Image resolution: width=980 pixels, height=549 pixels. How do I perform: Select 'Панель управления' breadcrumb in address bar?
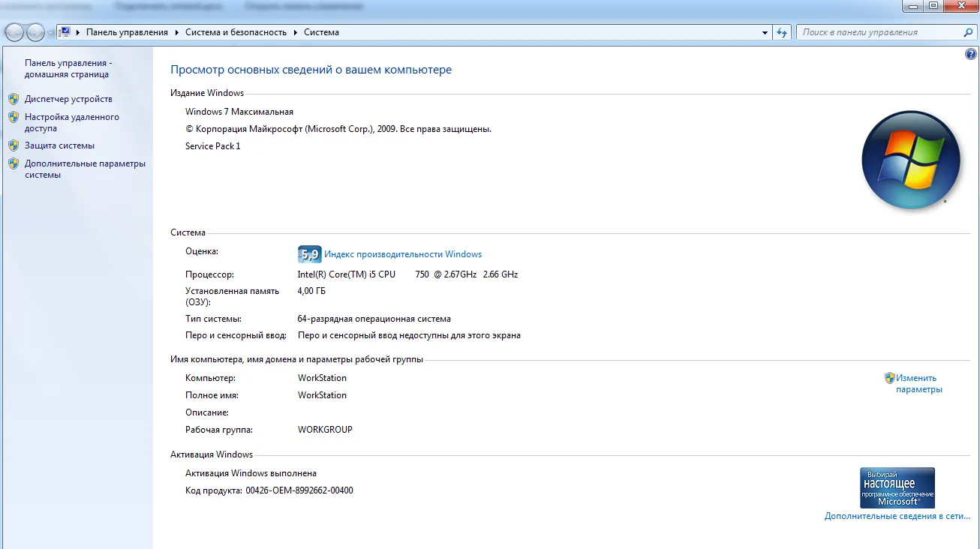click(127, 32)
